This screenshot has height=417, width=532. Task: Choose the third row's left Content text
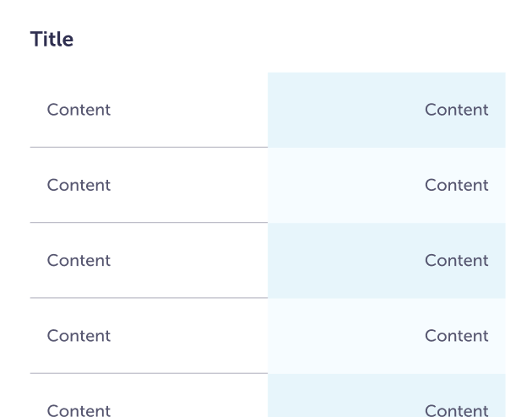[x=79, y=260]
